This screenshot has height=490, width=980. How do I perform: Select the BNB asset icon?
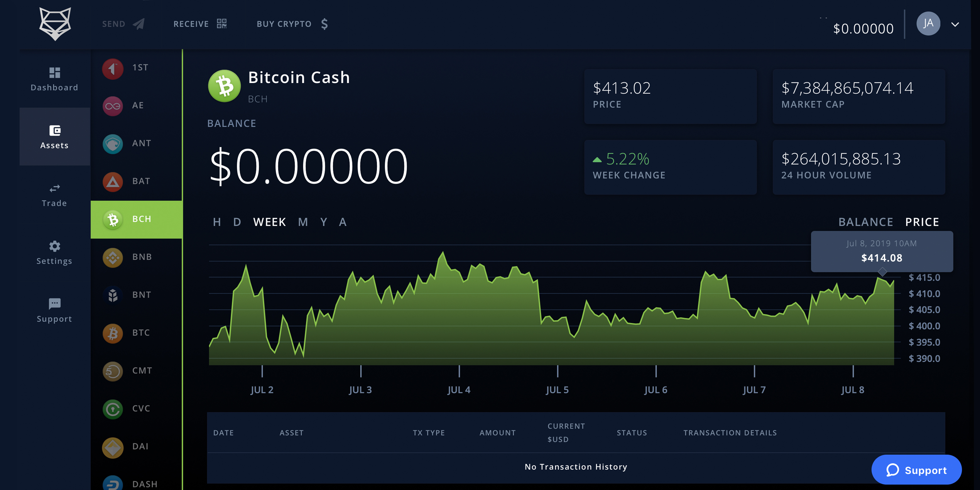coord(113,257)
